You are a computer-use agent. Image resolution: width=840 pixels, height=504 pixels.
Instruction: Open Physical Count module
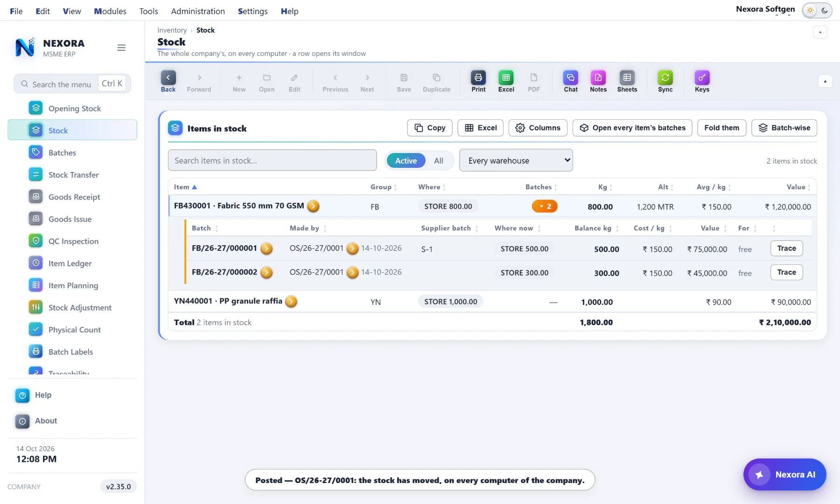coord(72,330)
